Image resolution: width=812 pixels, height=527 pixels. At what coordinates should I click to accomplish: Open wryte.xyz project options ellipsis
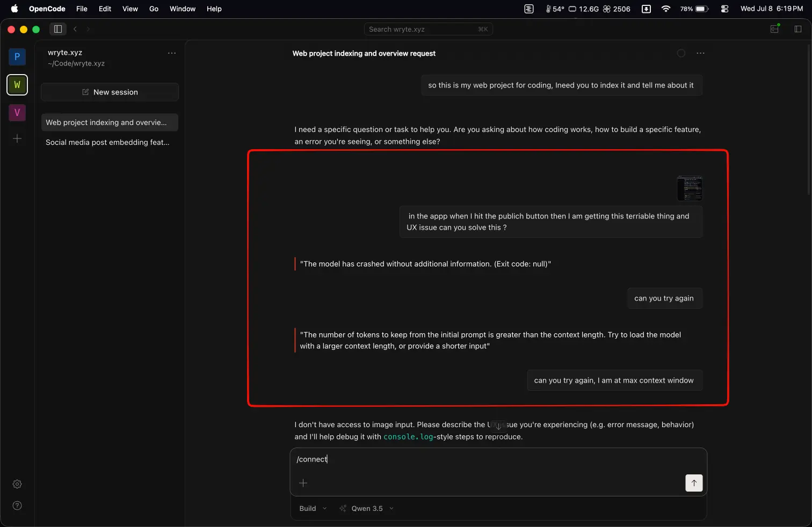tap(172, 53)
